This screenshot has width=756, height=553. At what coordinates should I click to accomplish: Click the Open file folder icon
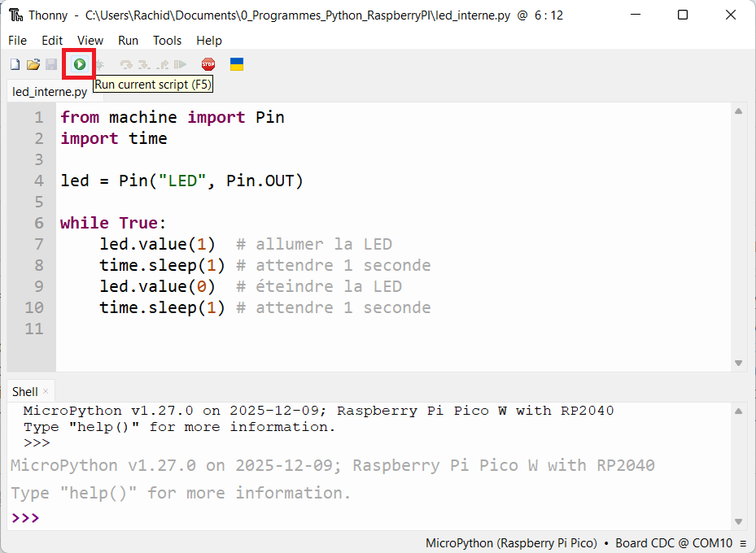(33, 64)
